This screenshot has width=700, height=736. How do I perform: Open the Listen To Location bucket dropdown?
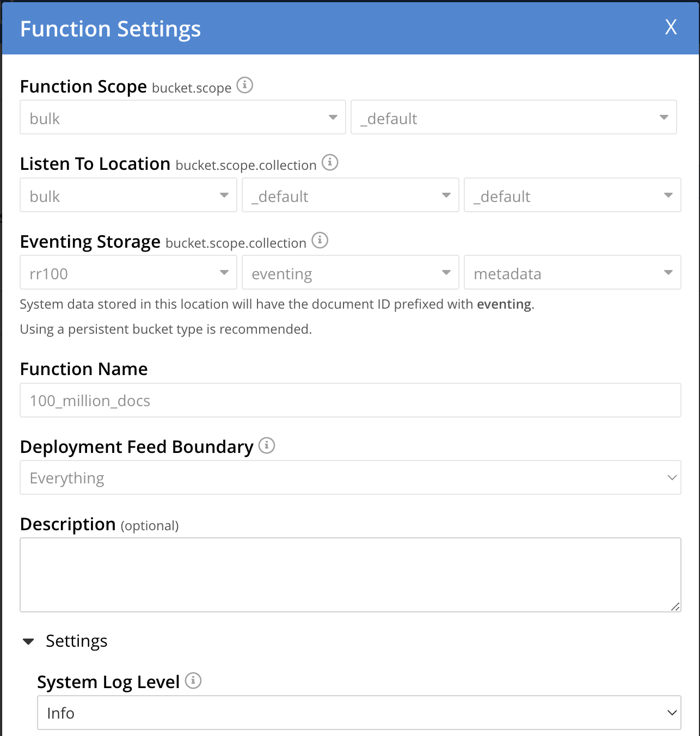pos(128,195)
